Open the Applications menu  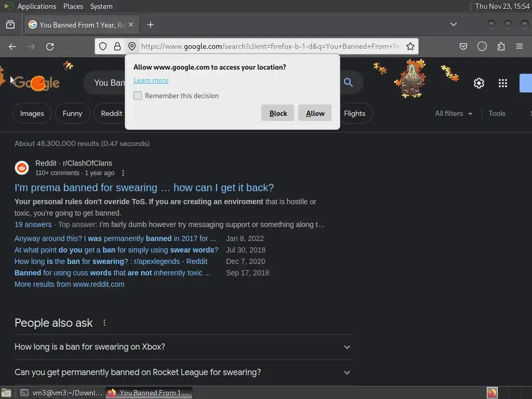pyautogui.click(x=37, y=6)
